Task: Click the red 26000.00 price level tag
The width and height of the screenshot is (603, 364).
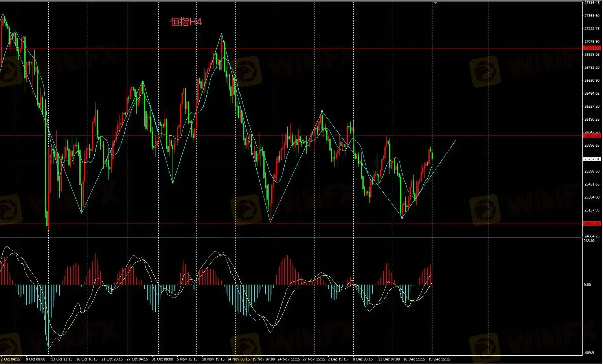Action: pos(592,135)
